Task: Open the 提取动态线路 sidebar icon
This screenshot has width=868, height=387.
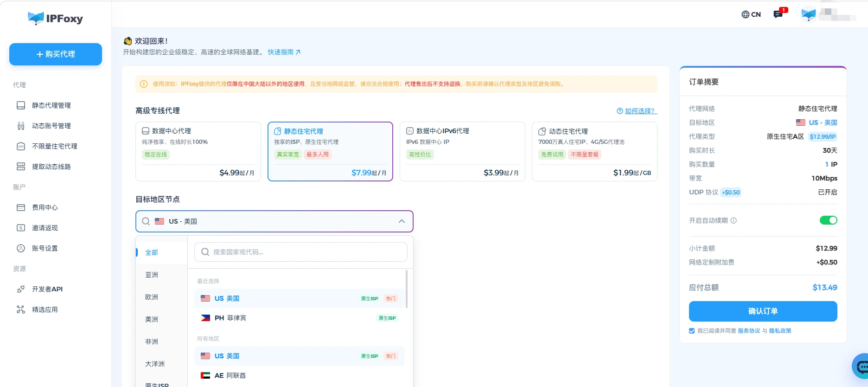Action: click(x=21, y=167)
